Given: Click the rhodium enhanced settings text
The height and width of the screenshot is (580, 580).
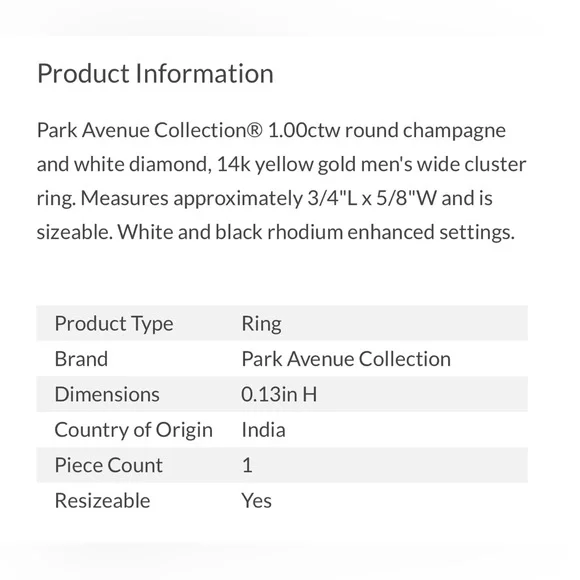Looking at the screenshot, I should pos(391,232).
